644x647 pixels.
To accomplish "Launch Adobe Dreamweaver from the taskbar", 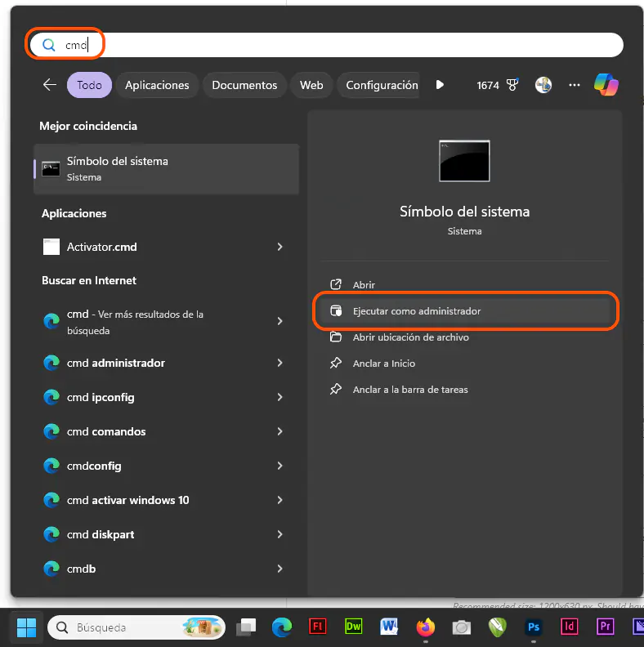I will pos(353,627).
